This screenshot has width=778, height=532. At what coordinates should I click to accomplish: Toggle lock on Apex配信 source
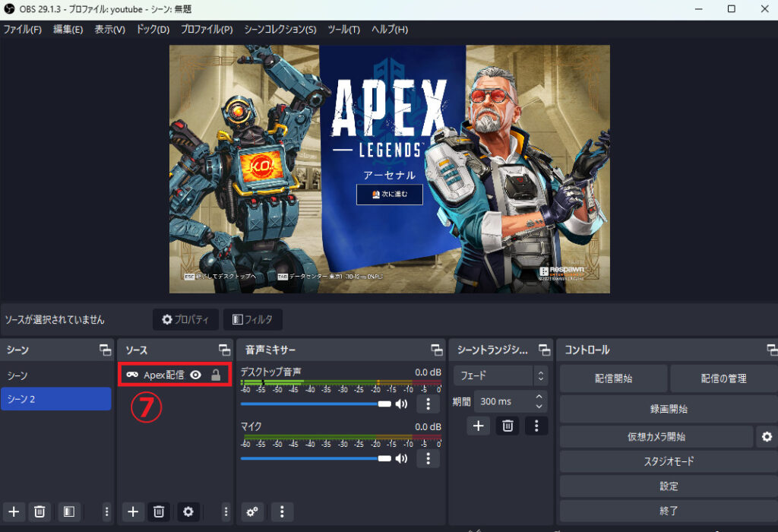pos(215,375)
